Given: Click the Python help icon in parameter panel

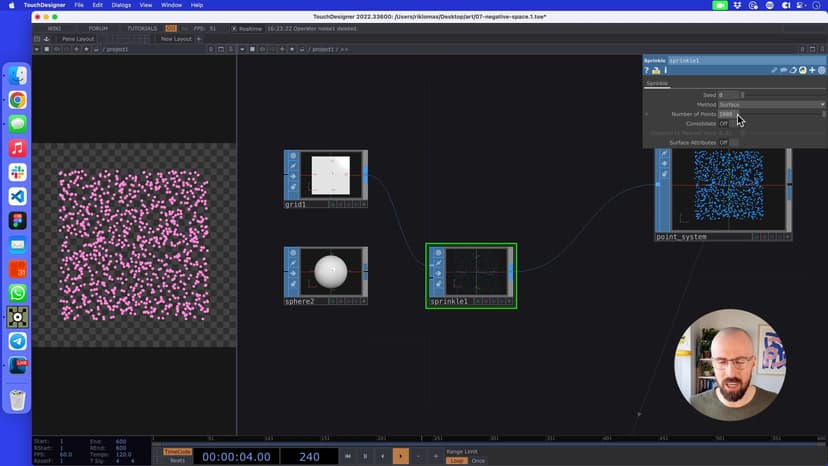Looking at the screenshot, I should [x=656, y=70].
